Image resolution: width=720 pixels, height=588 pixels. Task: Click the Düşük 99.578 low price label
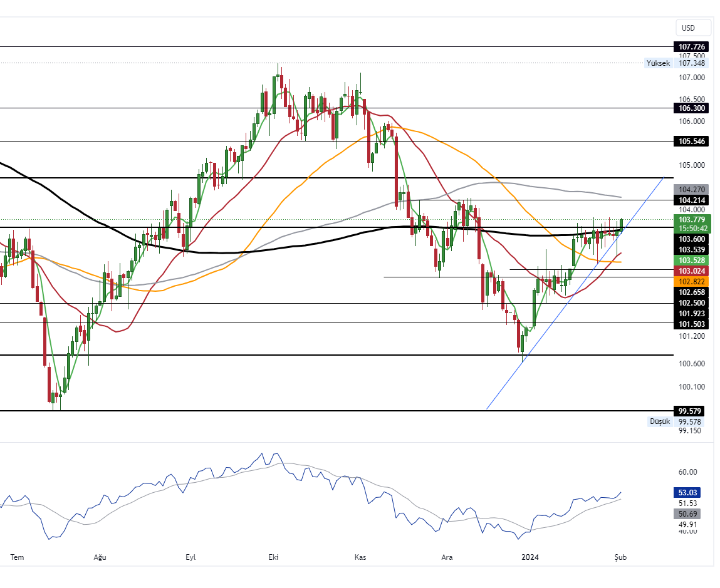(x=675, y=422)
